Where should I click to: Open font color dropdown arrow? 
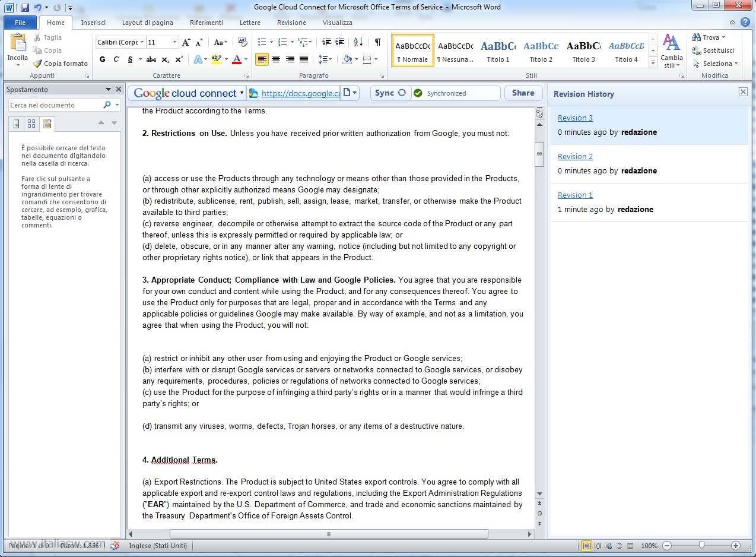pyautogui.click(x=246, y=59)
